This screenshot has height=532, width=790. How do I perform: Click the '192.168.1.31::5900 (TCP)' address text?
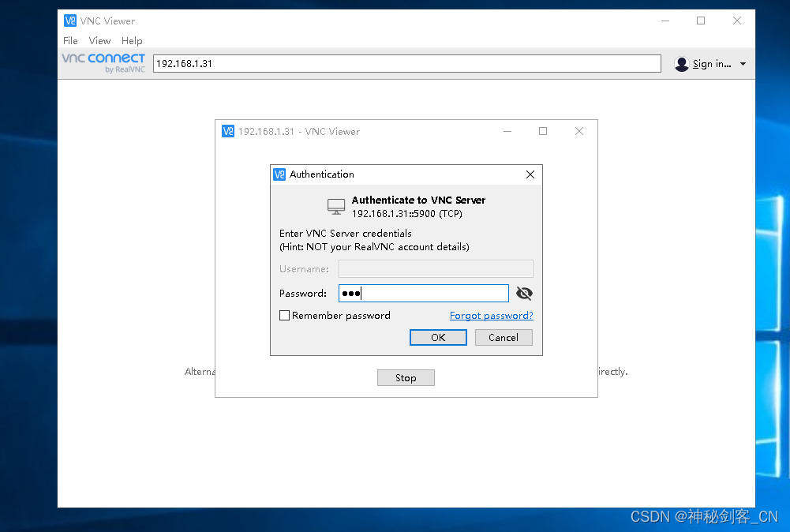pyautogui.click(x=407, y=214)
